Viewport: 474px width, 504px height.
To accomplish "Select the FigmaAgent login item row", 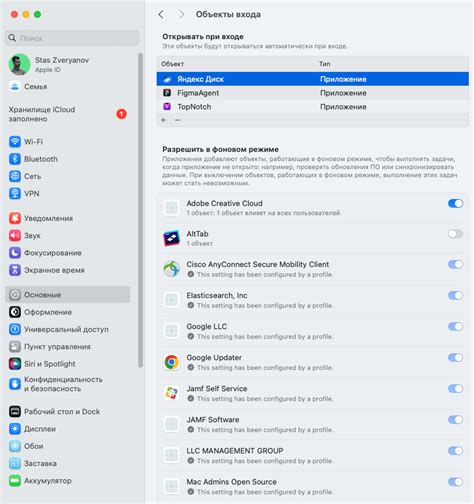I will pos(313,93).
